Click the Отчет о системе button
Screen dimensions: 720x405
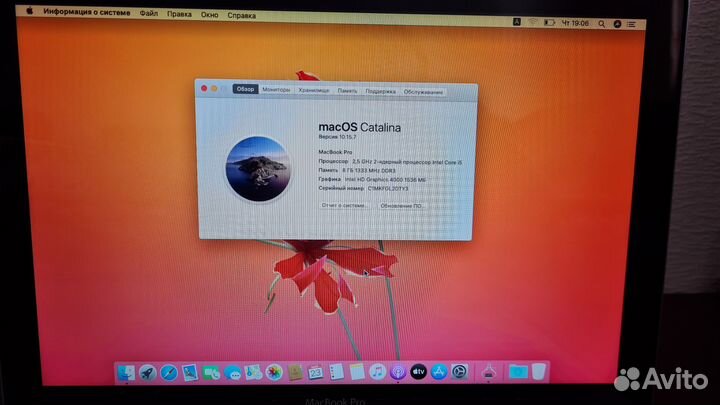coord(344,205)
